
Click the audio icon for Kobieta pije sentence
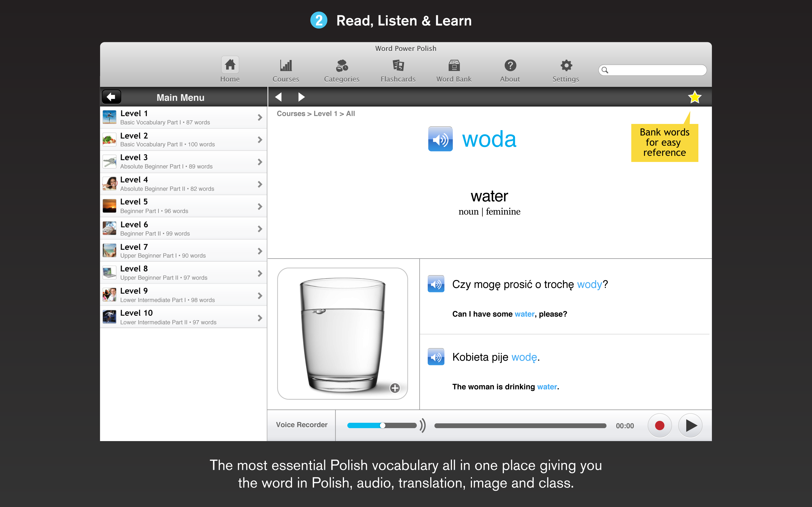[437, 357]
